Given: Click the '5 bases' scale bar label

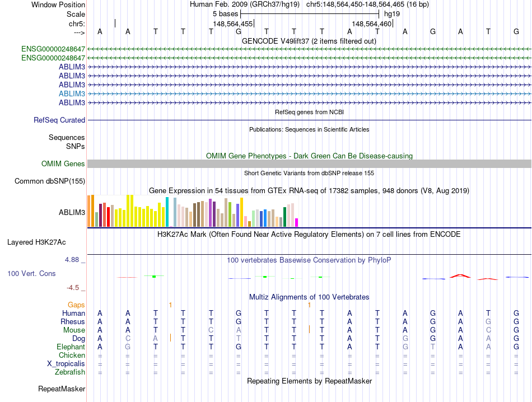Looking at the screenshot, I should click(225, 14).
